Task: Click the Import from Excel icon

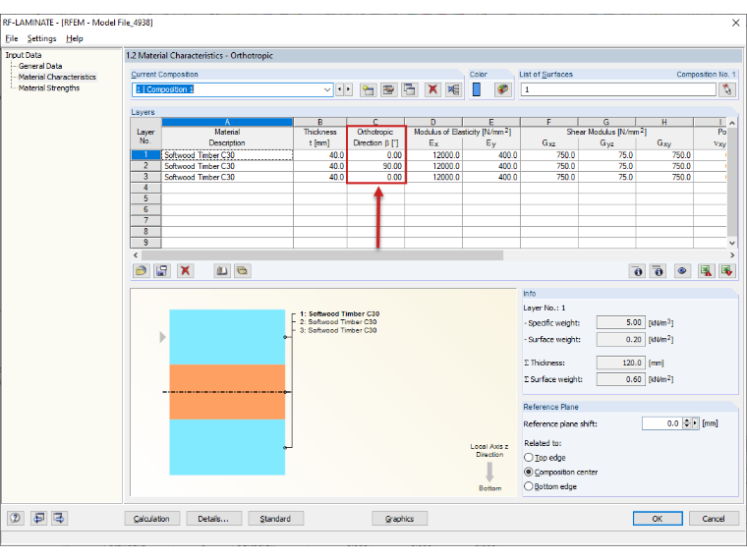Action: coord(727,271)
